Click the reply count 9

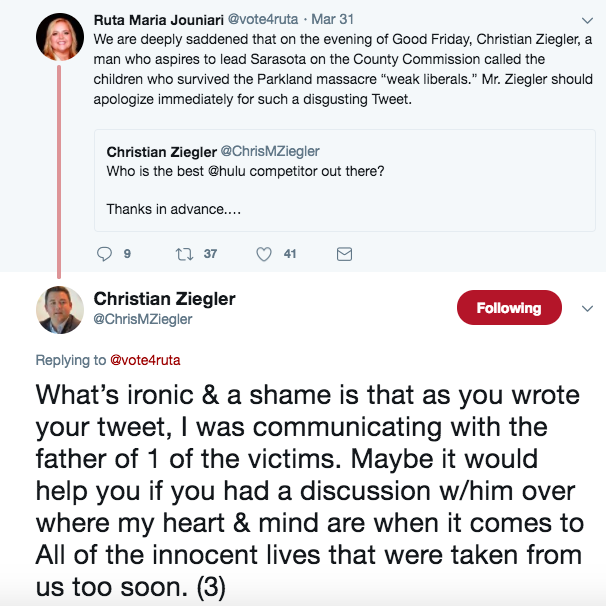point(127,254)
